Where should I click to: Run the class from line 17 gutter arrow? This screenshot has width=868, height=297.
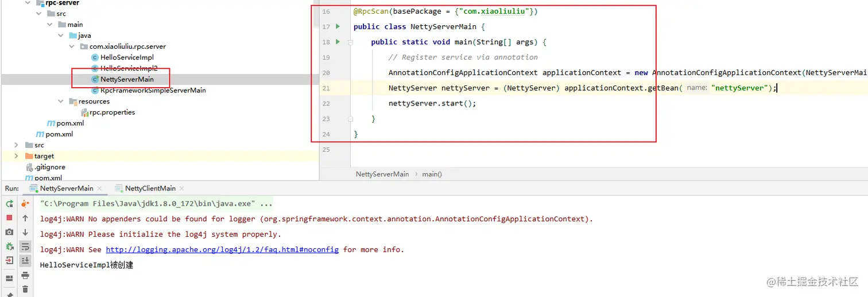pyautogui.click(x=338, y=26)
